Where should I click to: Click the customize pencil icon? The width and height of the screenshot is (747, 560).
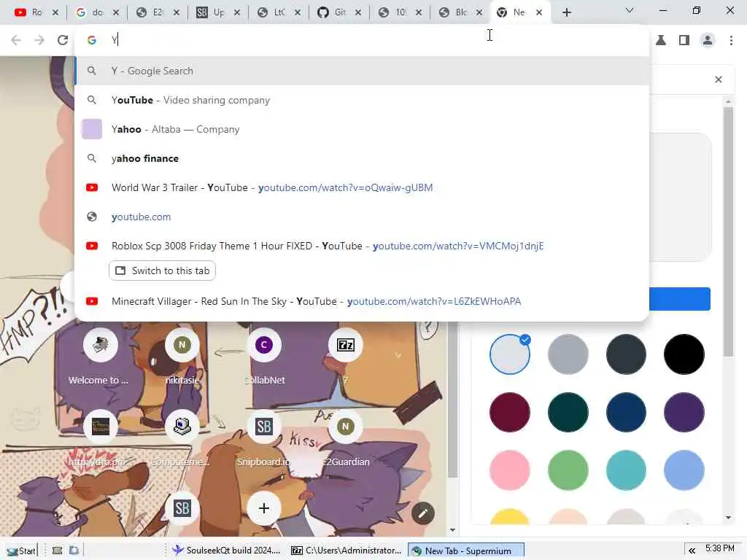[x=422, y=513]
